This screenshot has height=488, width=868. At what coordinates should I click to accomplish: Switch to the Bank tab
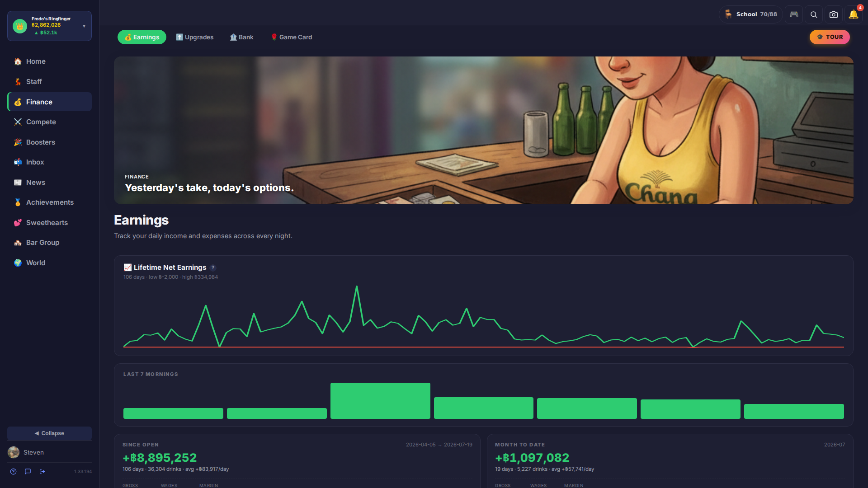click(242, 37)
